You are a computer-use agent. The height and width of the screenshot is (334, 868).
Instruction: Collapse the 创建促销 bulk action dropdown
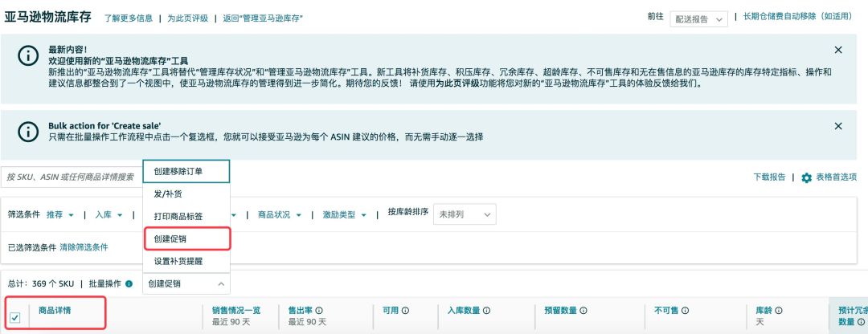pos(186,283)
